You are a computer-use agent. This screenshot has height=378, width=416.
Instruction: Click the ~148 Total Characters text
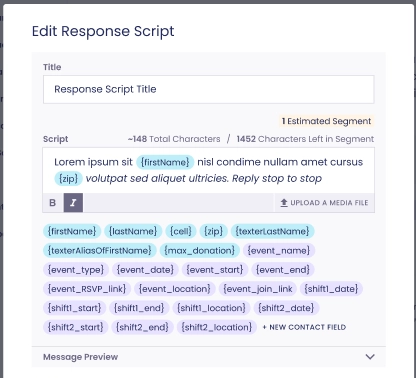pyautogui.click(x=174, y=139)
